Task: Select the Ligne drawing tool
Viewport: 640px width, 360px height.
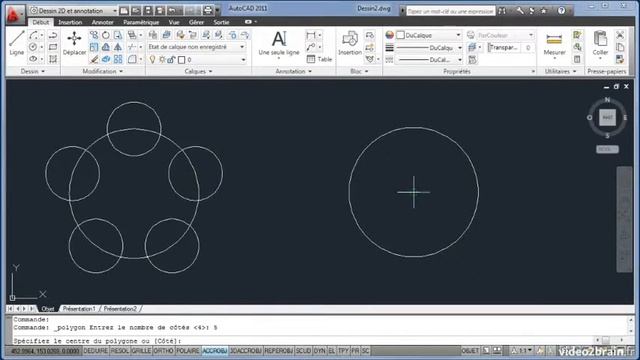Action: click(17, 43)
